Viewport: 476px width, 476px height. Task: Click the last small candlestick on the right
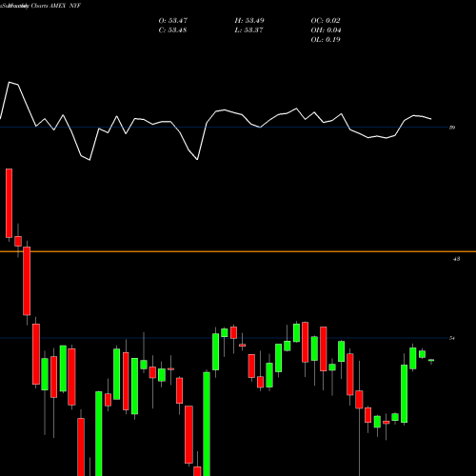pos(431,361)
